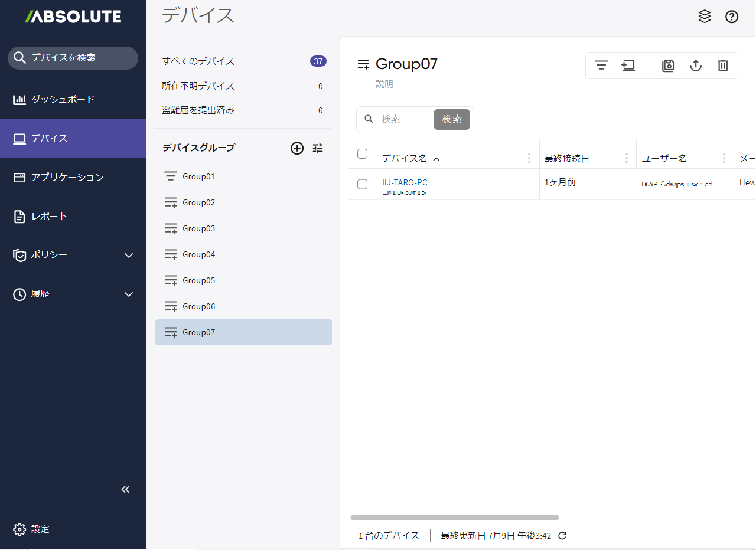Open アプリケーション in the sidebar

pyautogui.click(x=73, y=178)
